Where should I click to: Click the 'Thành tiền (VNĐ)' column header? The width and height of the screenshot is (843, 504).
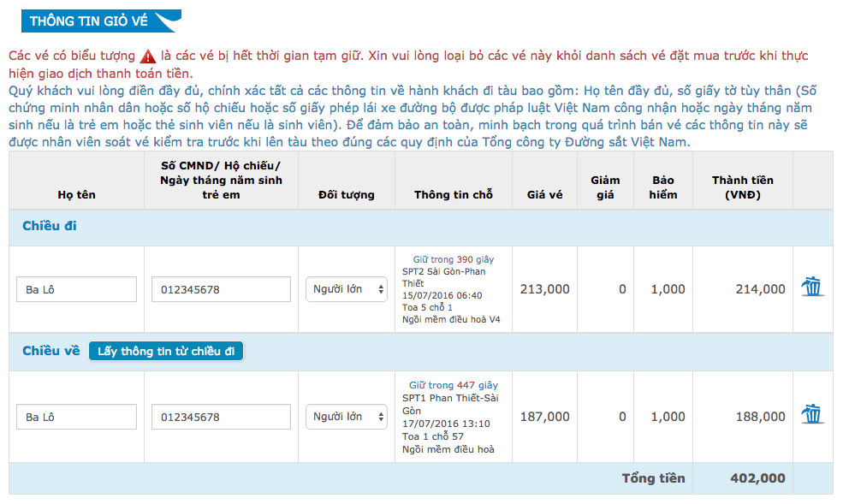point(743,187)
